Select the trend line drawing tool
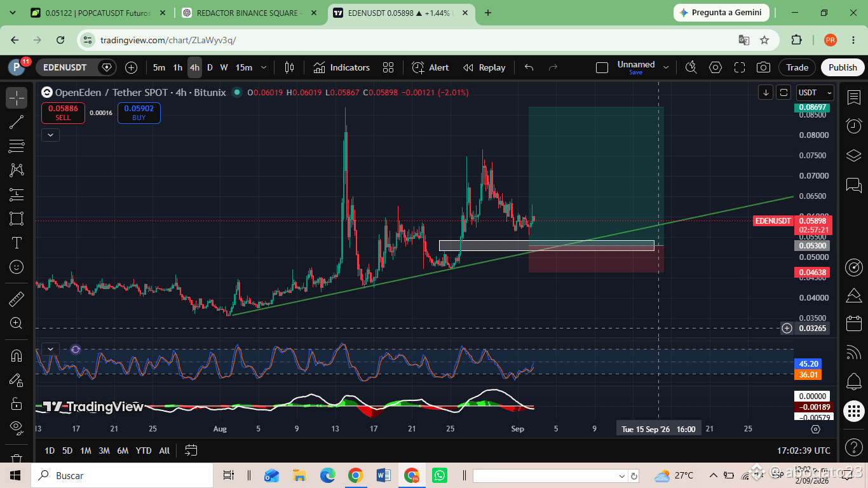Image resolution: width=868 pixels, height=488 pixels. [17, 122]
